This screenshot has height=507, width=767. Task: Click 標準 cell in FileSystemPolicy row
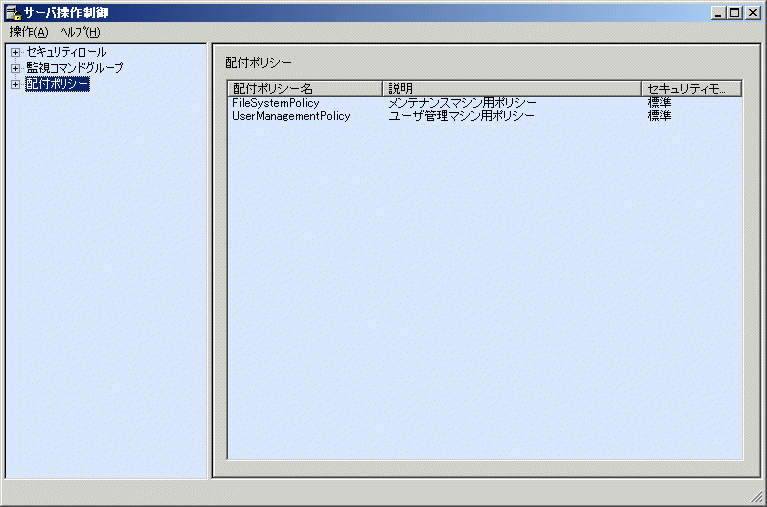tap(659, 103)
